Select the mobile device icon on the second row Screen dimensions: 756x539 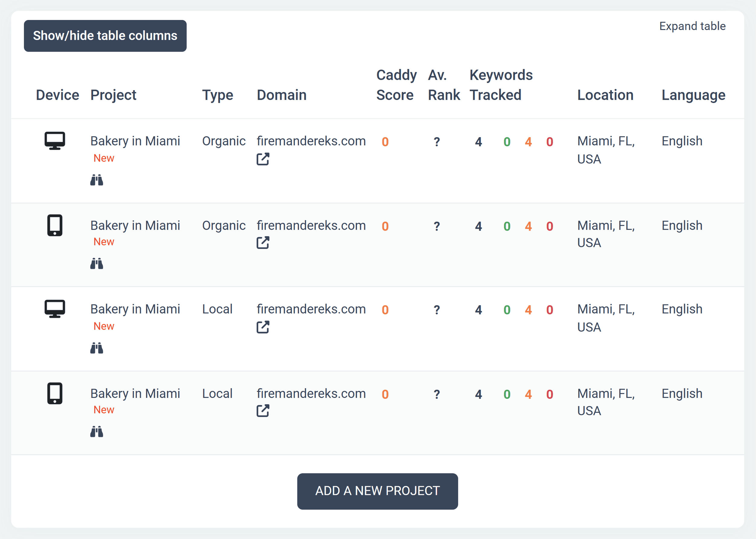tap(55, 225)
